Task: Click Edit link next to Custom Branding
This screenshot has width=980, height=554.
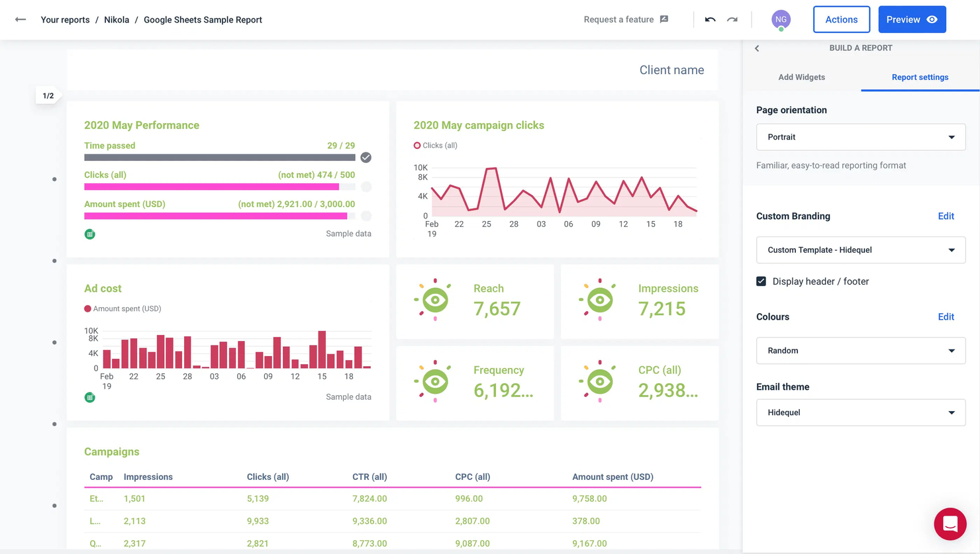Action: pos(946,216)
